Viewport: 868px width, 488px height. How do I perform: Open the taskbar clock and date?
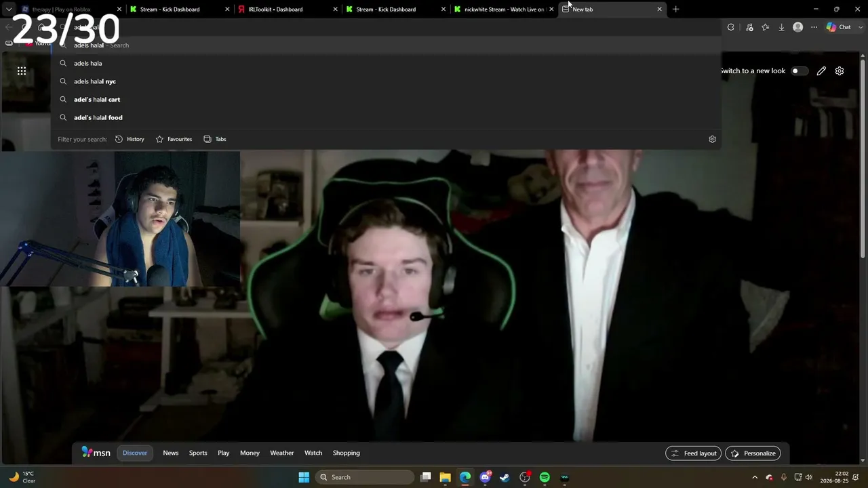coord(834,477)
